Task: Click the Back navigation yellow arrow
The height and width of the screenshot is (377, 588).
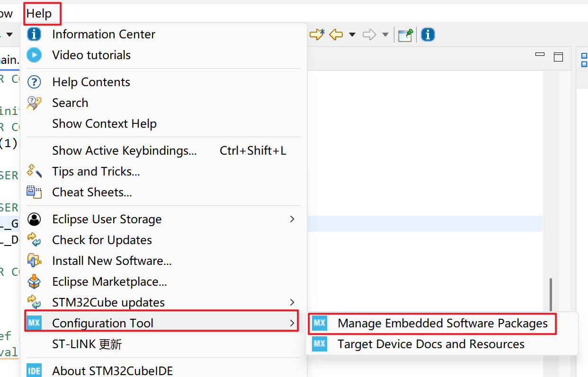Action: (336, 35)
